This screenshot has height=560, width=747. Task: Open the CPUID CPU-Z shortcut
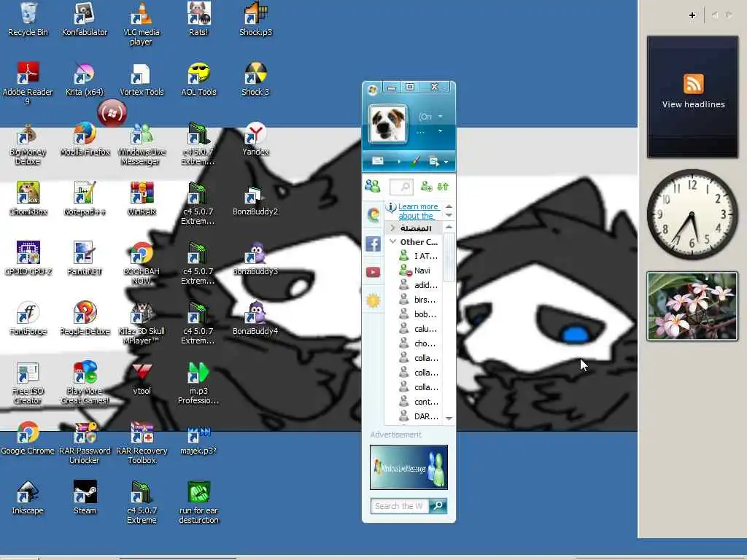(28, 259)
